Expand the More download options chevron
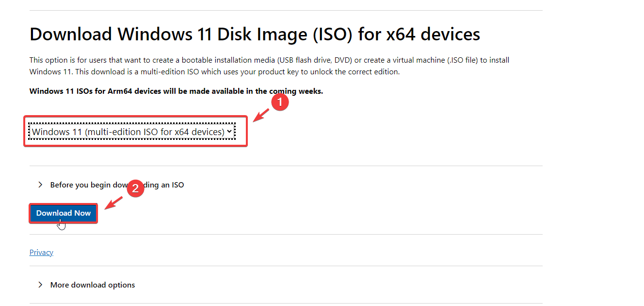Viewport: 644px width, 306px height. 40,285
